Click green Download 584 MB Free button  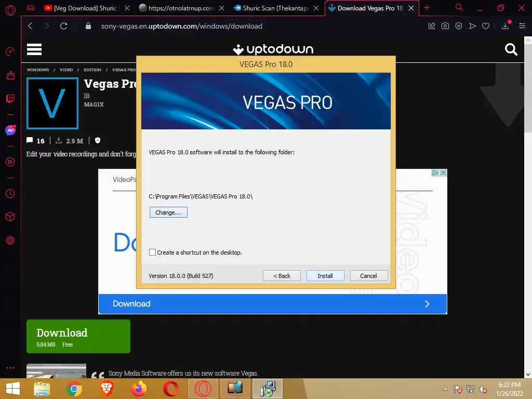coord(78,336)
